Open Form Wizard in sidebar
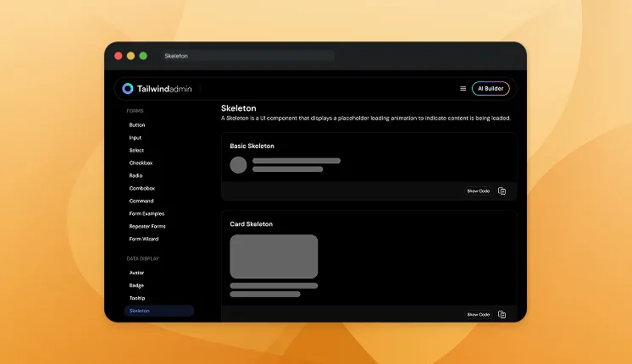 144,240
